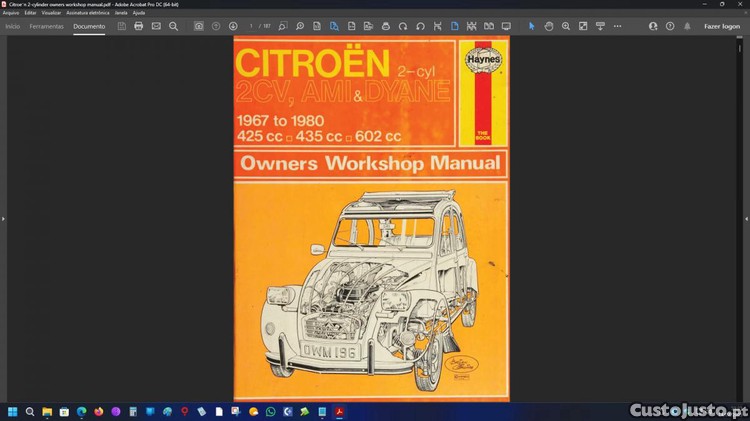750x421 pixels.
Task: Open the magnifier search tool in the toolbar
Action: click(x=173, y=26)
